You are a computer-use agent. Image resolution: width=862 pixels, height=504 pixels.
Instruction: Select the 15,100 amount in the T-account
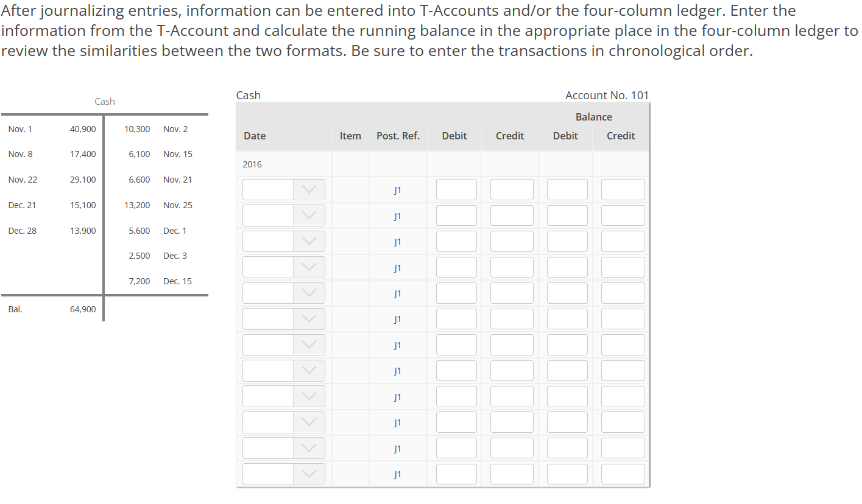pos(83,205)
